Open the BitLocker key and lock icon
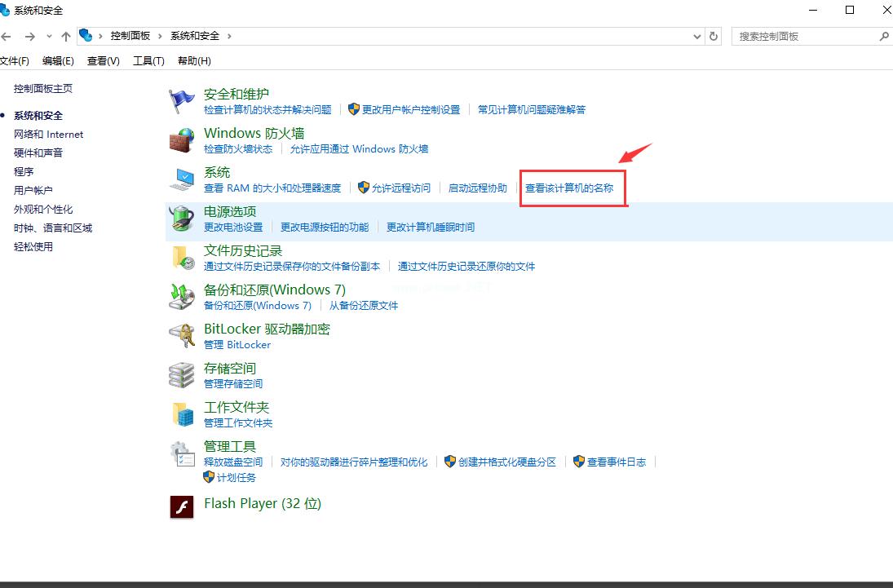The width and height of the screenshot is (893, 588). 182,336
